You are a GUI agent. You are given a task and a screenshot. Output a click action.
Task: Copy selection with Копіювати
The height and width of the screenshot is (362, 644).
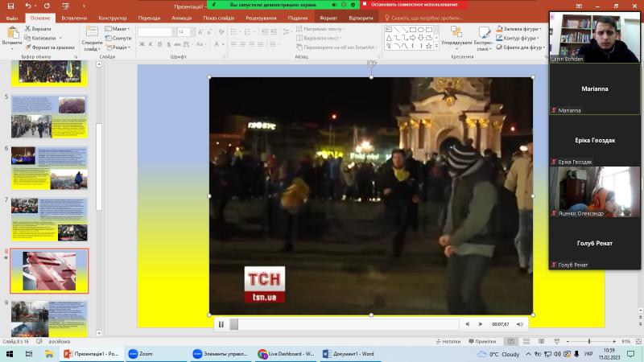pyautogui.click(x=40, y=38)
